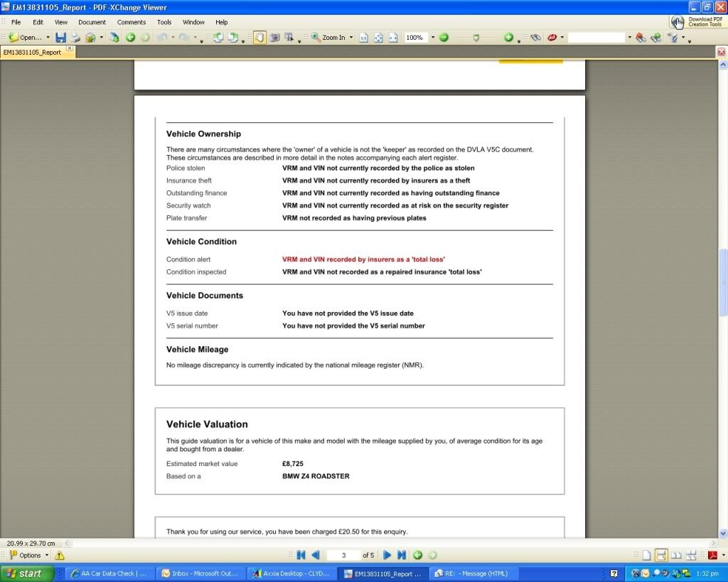This screenshot has width=728, height=582.
Task: Click the binoculars Find icon
Action: click(535, 38)
